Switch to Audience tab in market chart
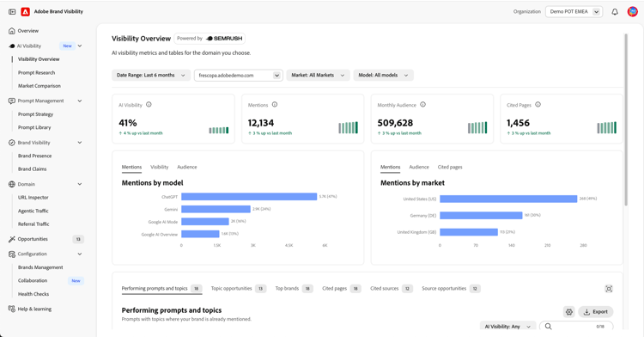 click(419, 167)
